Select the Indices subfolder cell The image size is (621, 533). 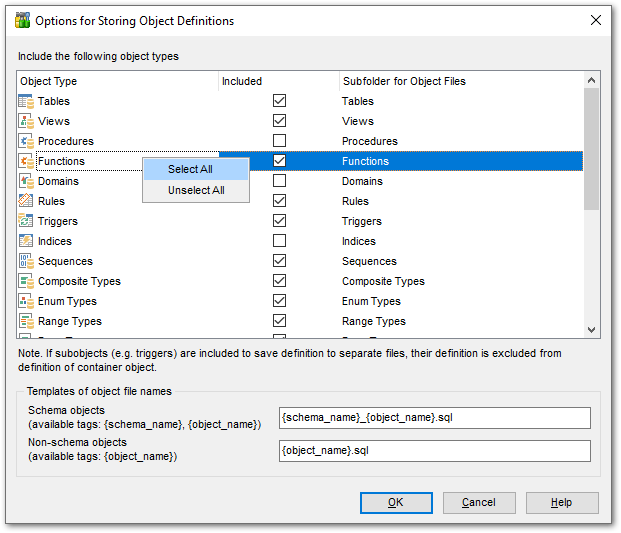(x=461, y=241)
